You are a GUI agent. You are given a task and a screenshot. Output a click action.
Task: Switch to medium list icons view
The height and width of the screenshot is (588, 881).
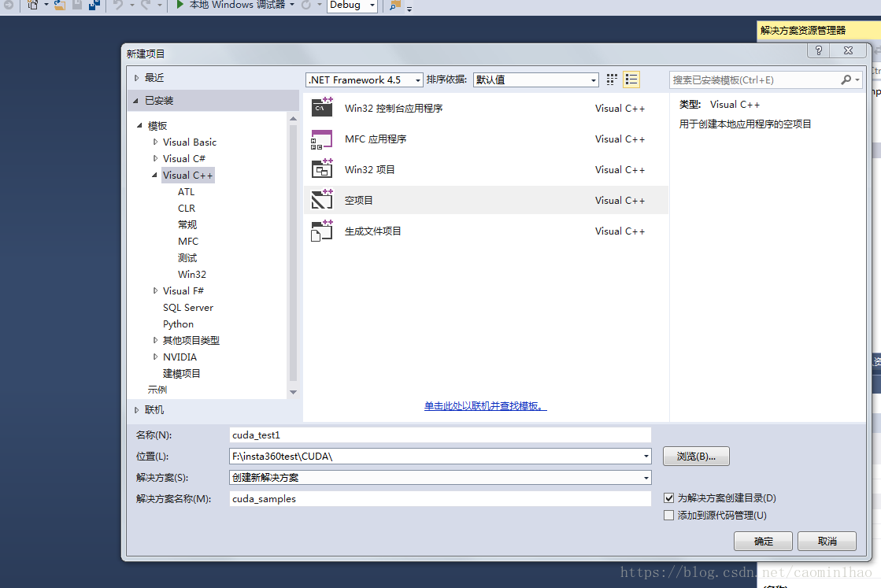(631, 80)
